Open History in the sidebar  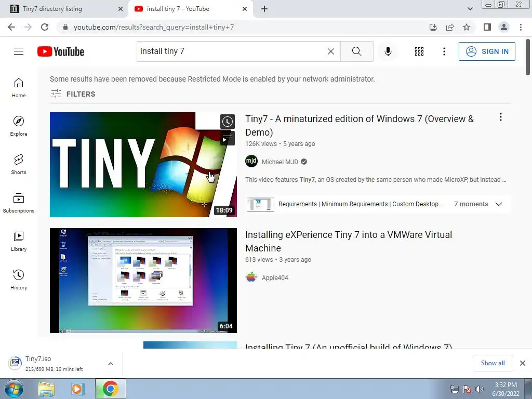[x=19, y=280]
